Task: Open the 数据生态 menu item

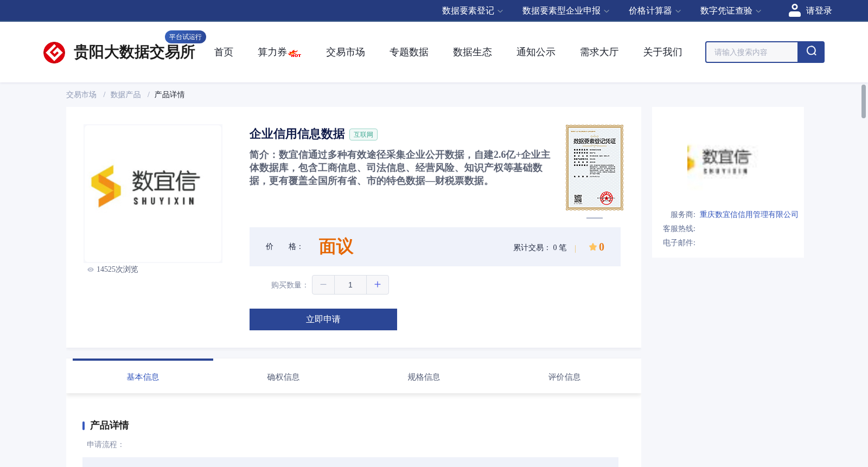Action: 473,52
